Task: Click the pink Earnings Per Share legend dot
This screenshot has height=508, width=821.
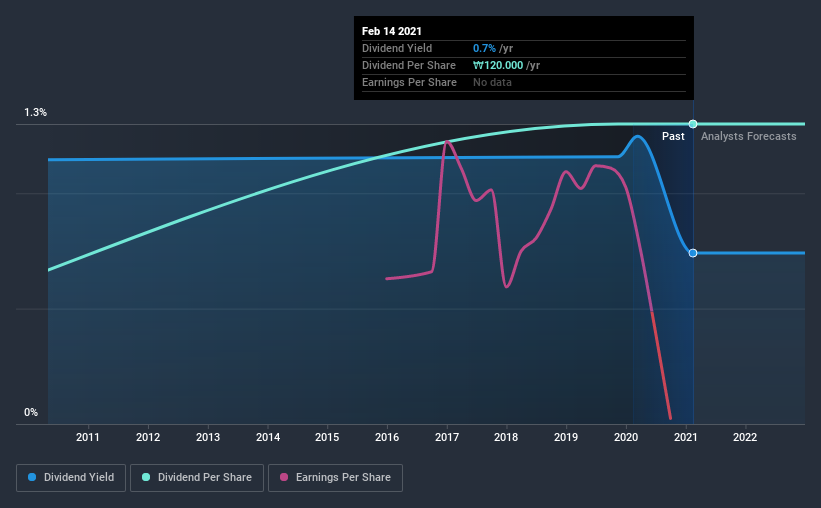Action: [284, 477]
